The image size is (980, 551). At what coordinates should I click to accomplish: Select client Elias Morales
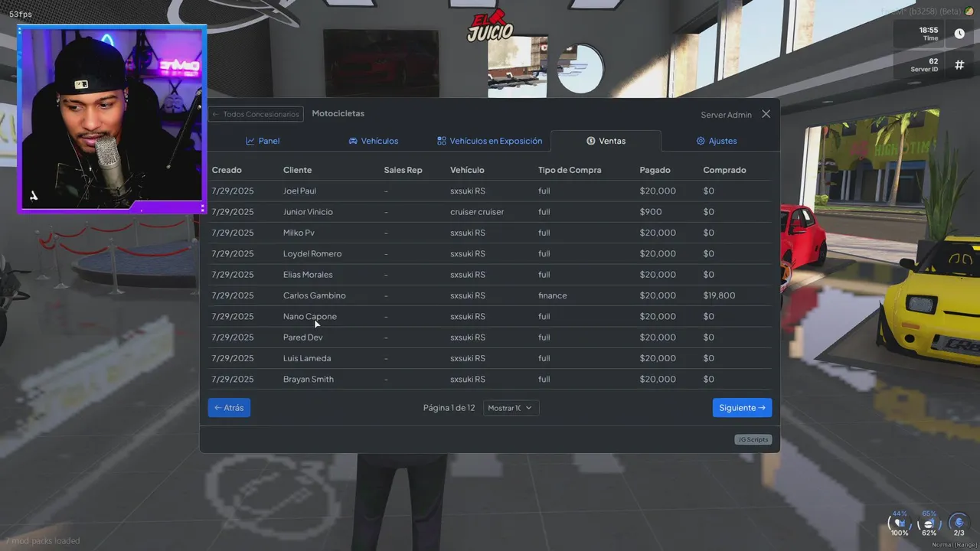click(x=308, y=275)
